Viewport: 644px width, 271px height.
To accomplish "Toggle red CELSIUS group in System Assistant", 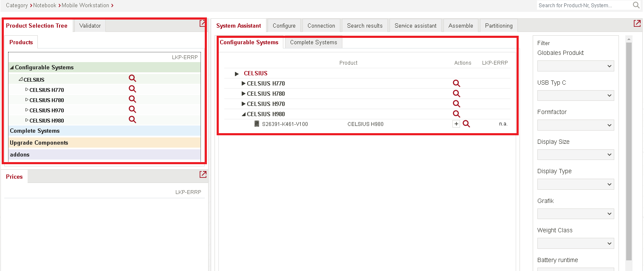I will coord(237,74).
